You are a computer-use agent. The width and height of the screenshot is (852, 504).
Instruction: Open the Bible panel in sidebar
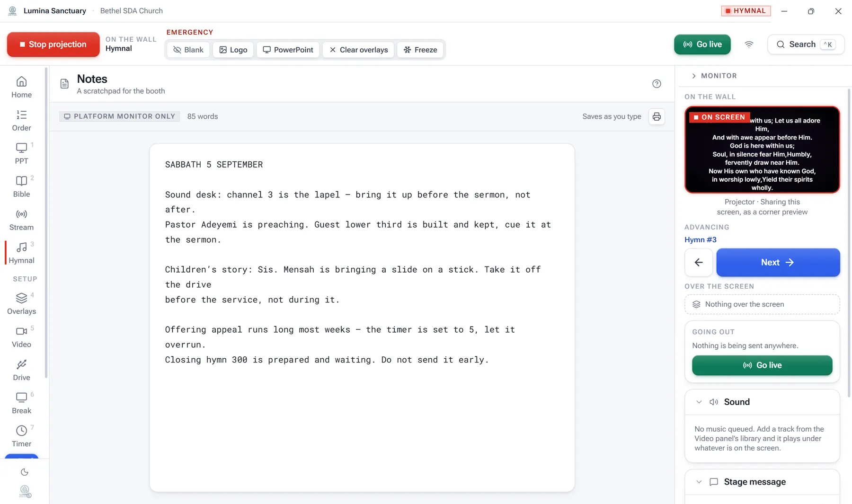tap(21, 186)
